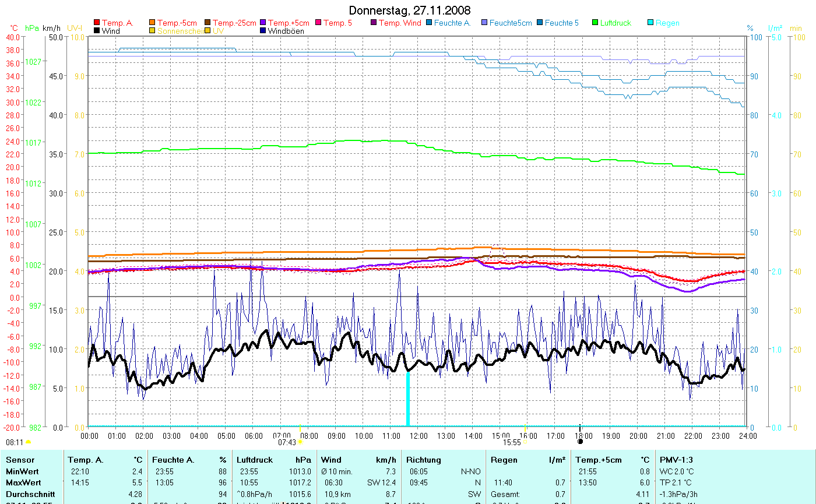Click the black Wind legend swatch
Viewport: 816px width, 504px height.
click(97, 31)
